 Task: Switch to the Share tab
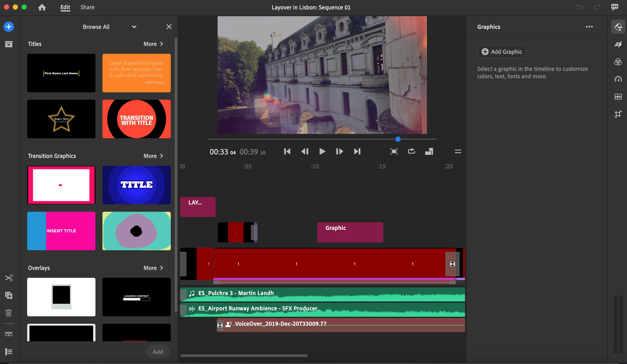tap(87, 7)
